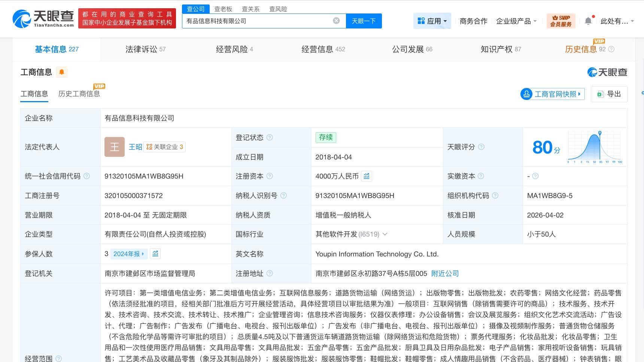Click the monitor bell beside 工商信息
Image resolution: width=644 pixels, height=362 pixels.
(x=62, y=72)
